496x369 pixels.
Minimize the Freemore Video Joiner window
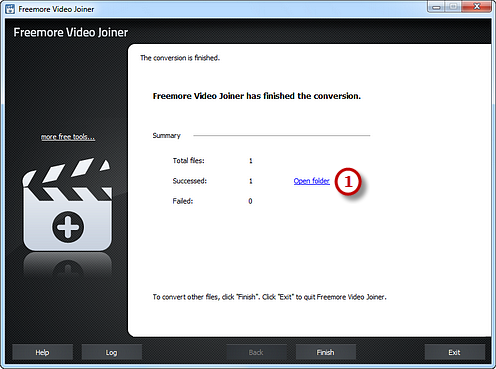tap(436, 7)
